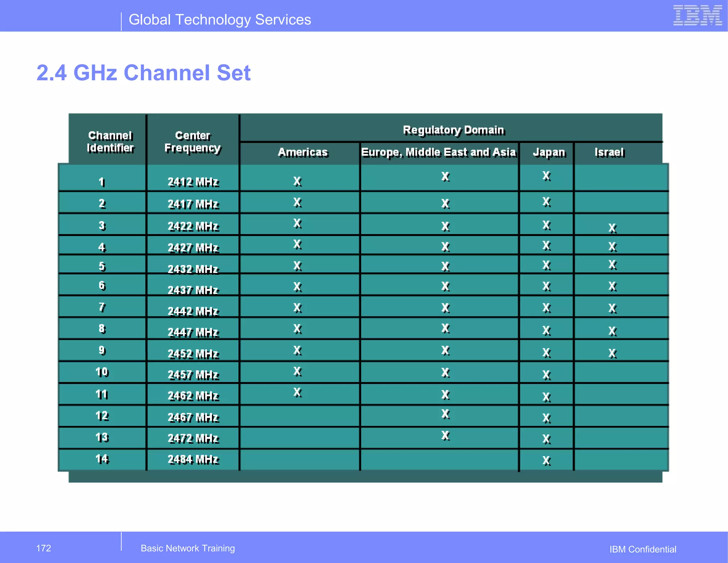Click the IBM Confidential footer label
Screen dimensions: 728x563
pyautogui.click(x=643, y=549)
